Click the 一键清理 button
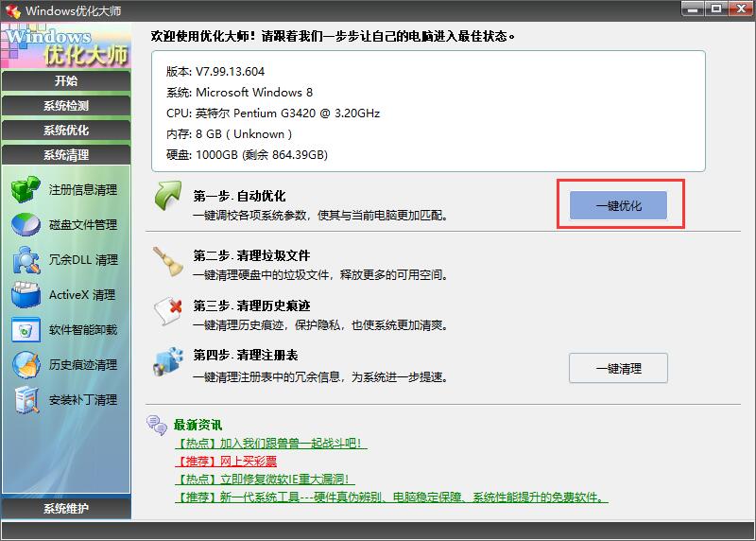This screenshot has width=756, height=541. click(x=618, y=368)
